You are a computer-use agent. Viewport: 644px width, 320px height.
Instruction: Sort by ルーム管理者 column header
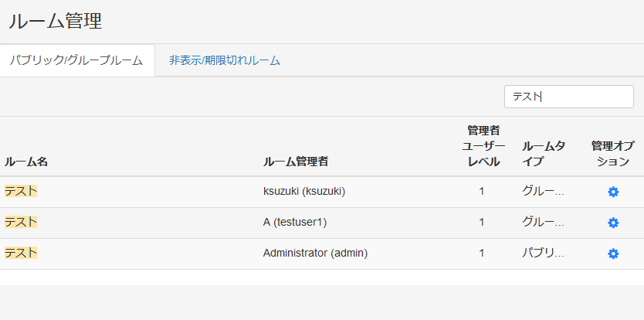coord(296,162)
